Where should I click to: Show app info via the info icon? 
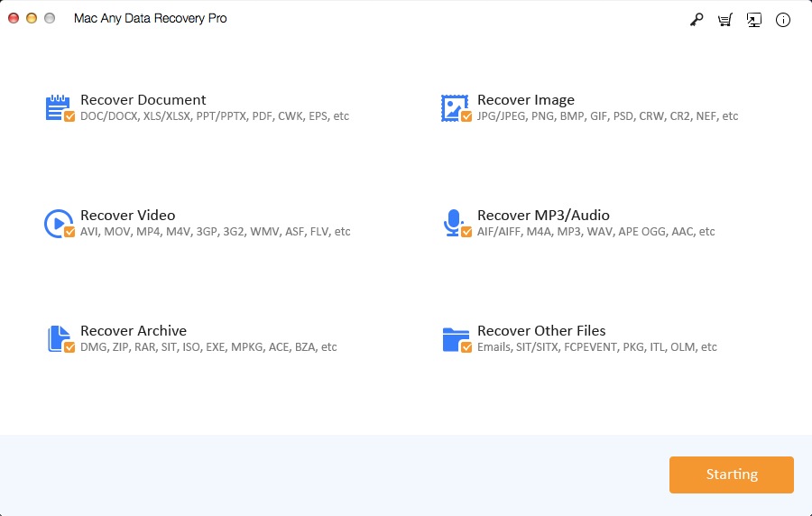[783, 20]
